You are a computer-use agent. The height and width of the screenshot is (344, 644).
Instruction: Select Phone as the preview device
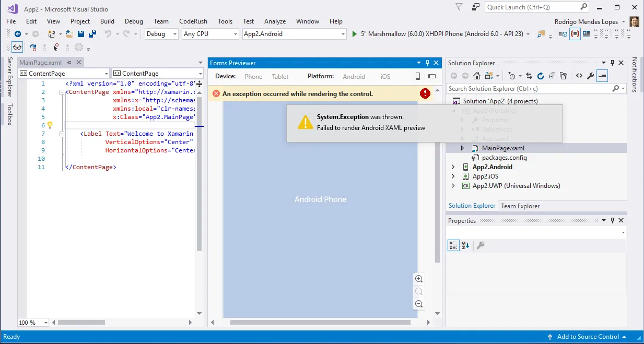(x=253, y=76)
